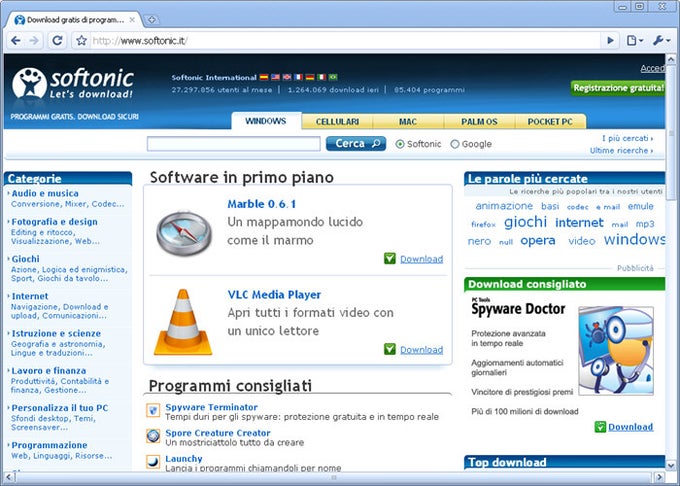
Task: Open the Fotografia e design category
Action: (54, 222)
